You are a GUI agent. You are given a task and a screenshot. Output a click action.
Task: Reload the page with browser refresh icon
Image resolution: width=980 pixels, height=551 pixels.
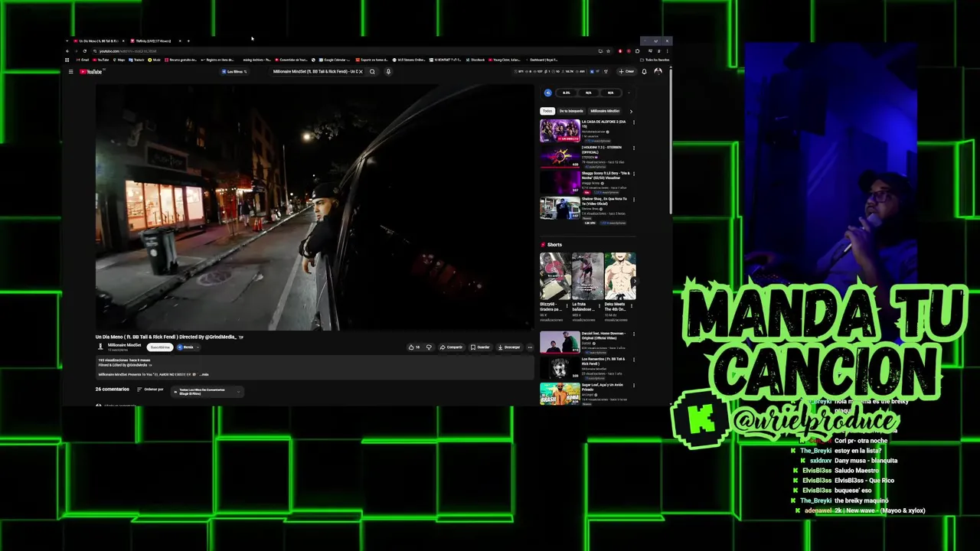coord(84,51)
